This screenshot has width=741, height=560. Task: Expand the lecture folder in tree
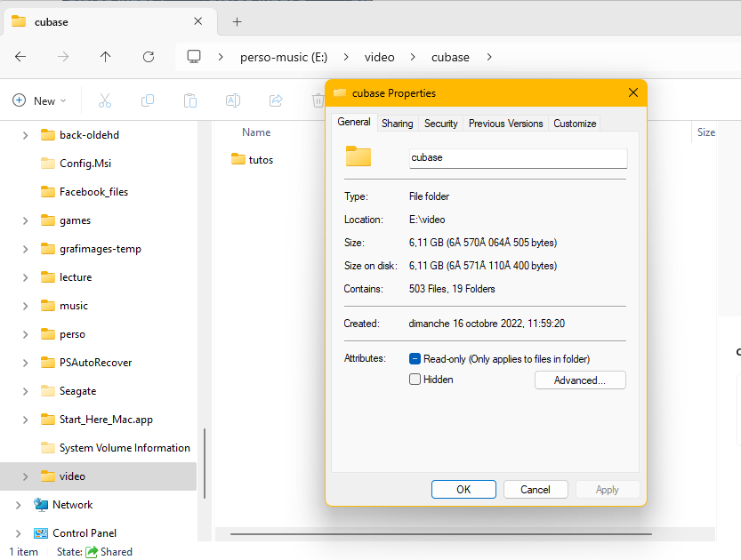26,277
